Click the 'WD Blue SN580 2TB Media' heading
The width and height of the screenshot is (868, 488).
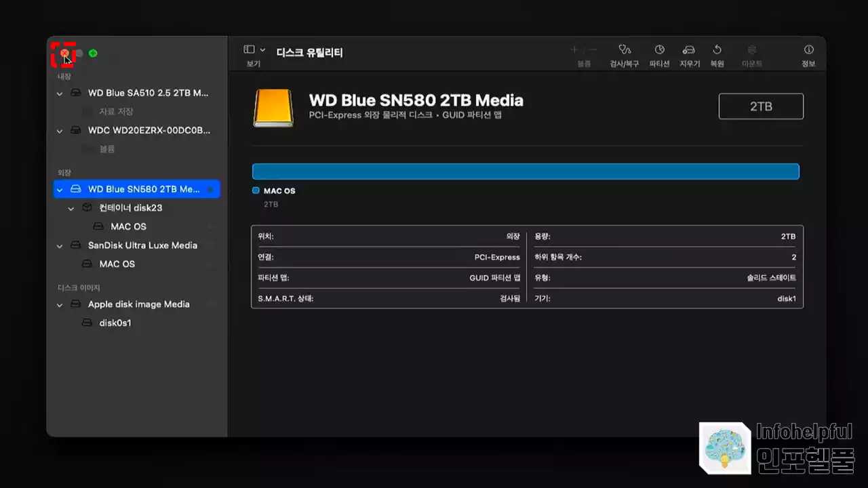[416, 100]
